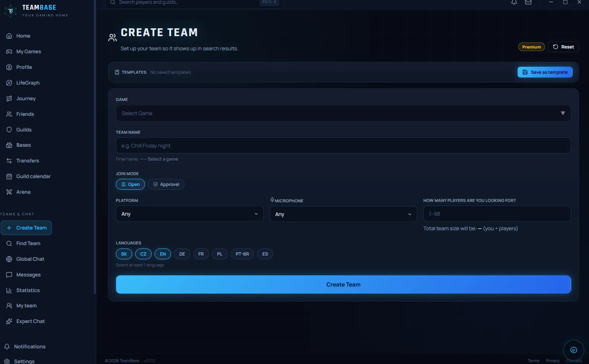The image size is (589, 364).
Task: Click the search players and guilds box
Action: 194,3
